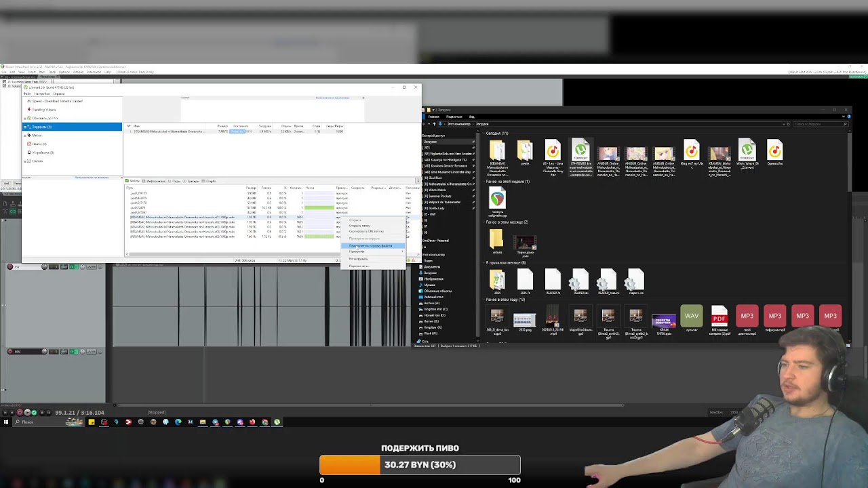Select the Artists folder in Explorer
This screenshot has height=488, width=868.
tap(496, 239)
